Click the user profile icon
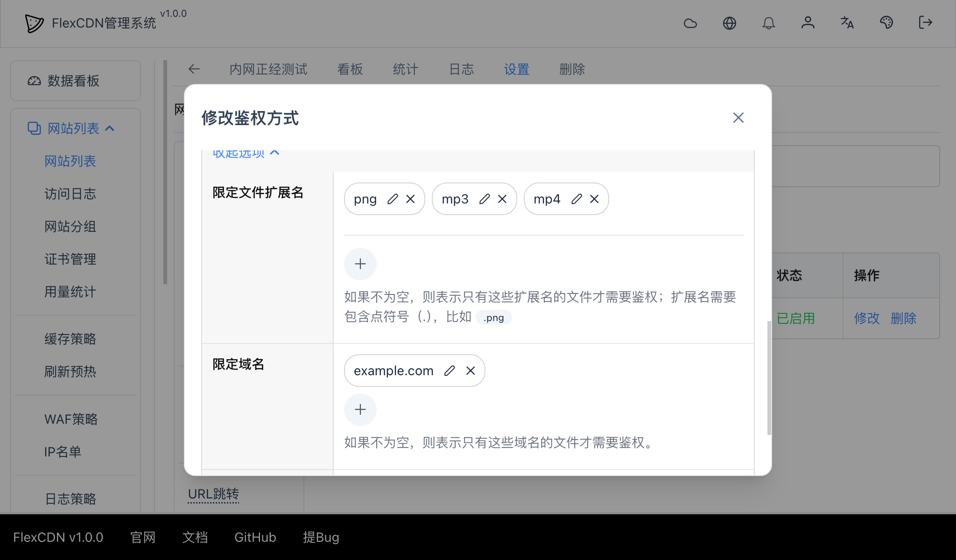The height and width of the screenshot is (560, 956). [x=808, y=23]
